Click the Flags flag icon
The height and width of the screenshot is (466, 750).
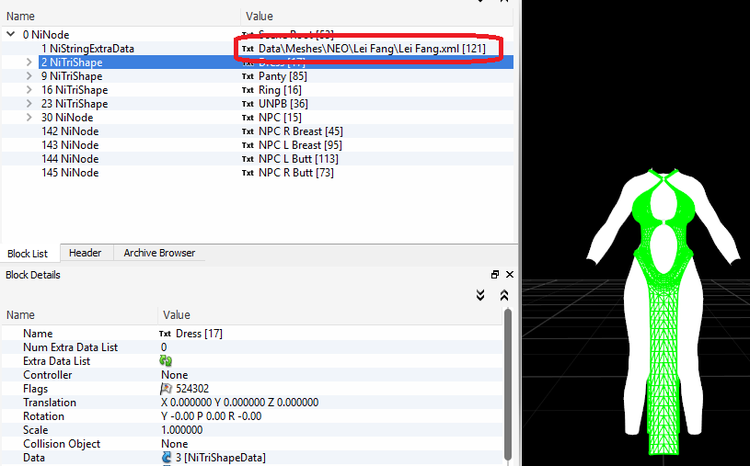tap(165, 388)
